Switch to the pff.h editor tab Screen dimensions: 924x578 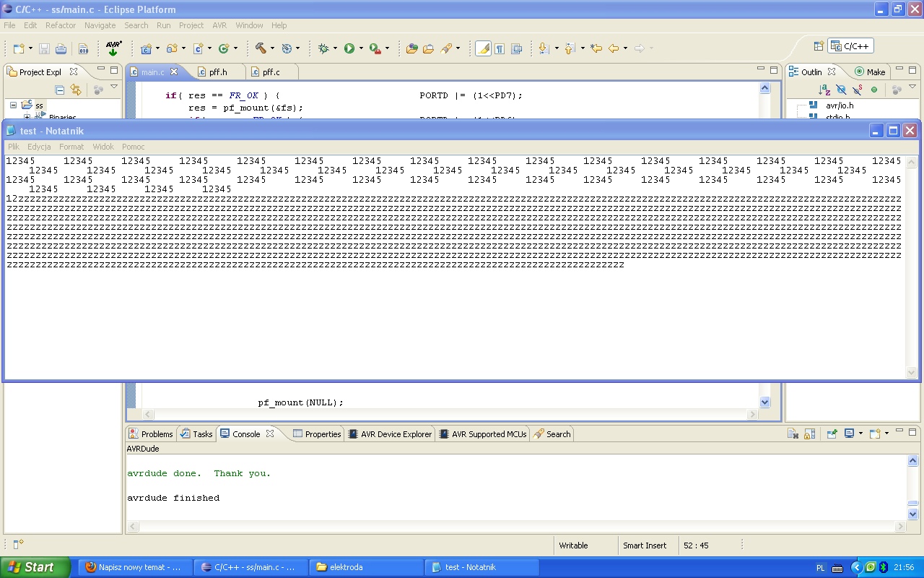[x=217, y=72]
